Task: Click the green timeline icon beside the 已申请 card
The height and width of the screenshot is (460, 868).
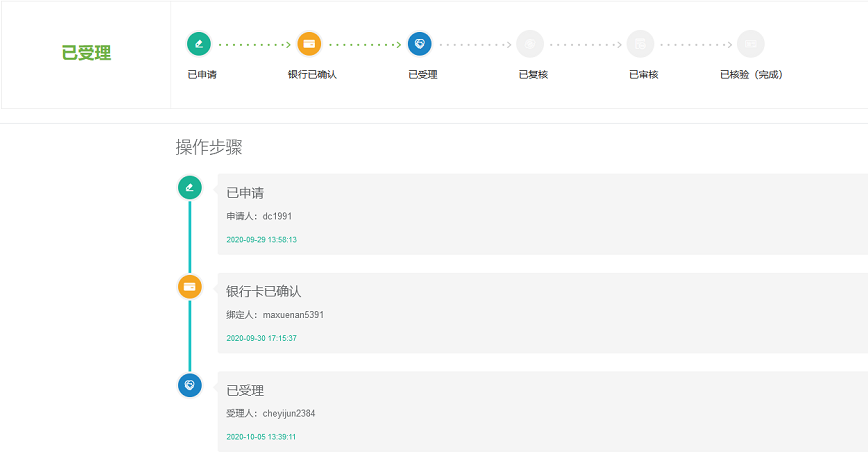Action: click(190, 187)
